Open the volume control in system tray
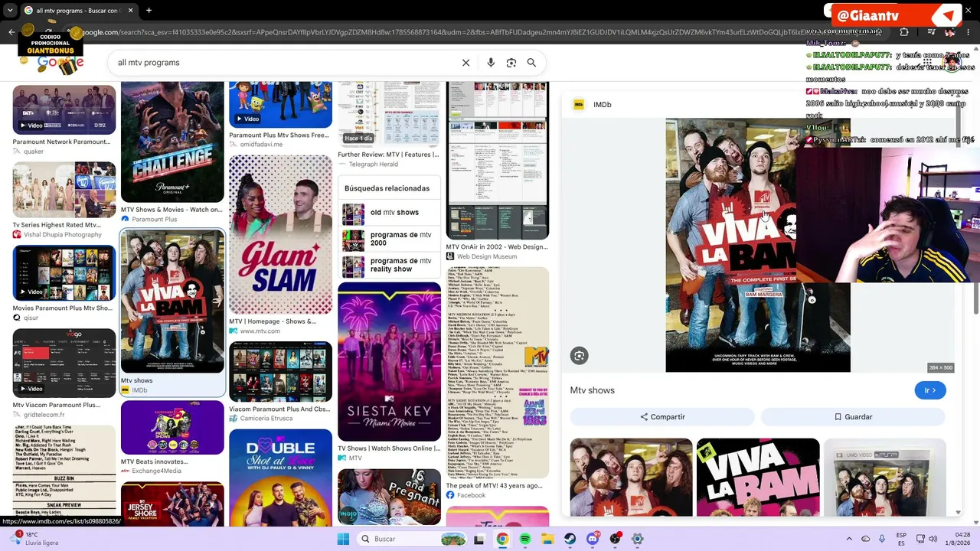This screenshot has height=551, width=980. (x=933, y=539)
